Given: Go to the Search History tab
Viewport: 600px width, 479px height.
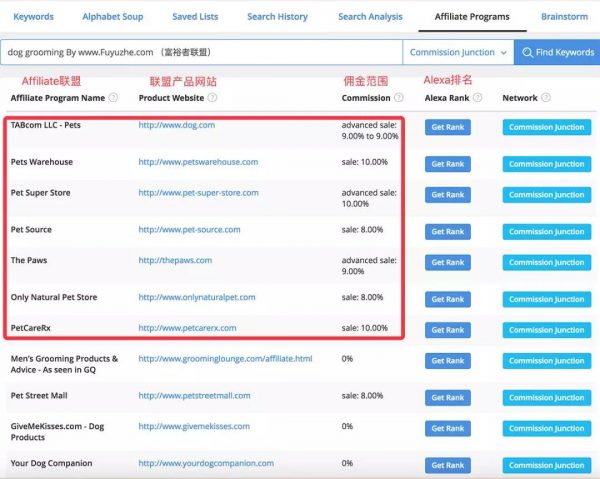Looking at the screenshot, I should click(x=277, y=16).
